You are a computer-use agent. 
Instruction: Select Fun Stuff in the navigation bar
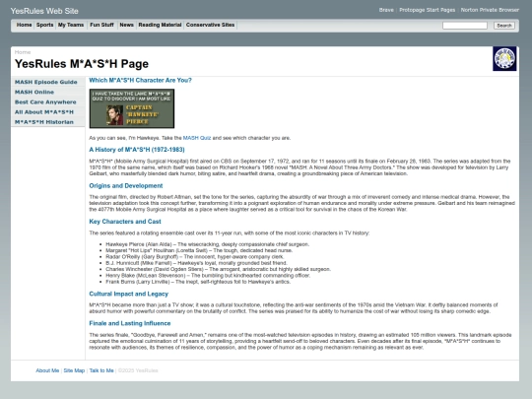coord(101,25)
